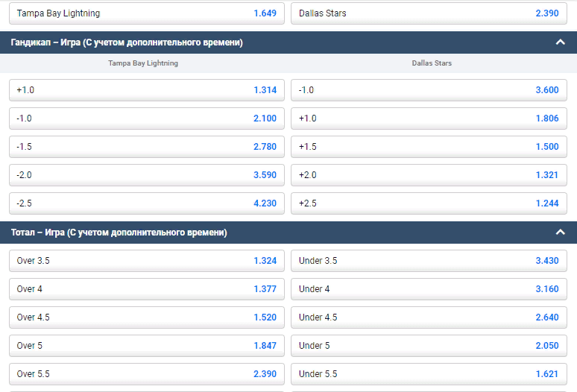The image size is (577, 392).
Task: Click Dallas Stars handicap column header
Action: 432,63
